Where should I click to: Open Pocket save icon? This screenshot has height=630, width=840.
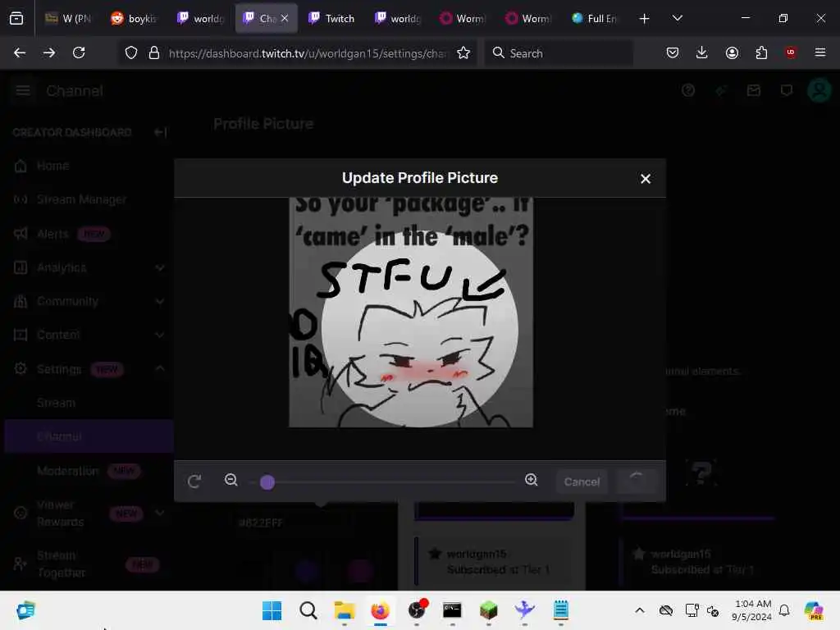click(x=673, y=52)
